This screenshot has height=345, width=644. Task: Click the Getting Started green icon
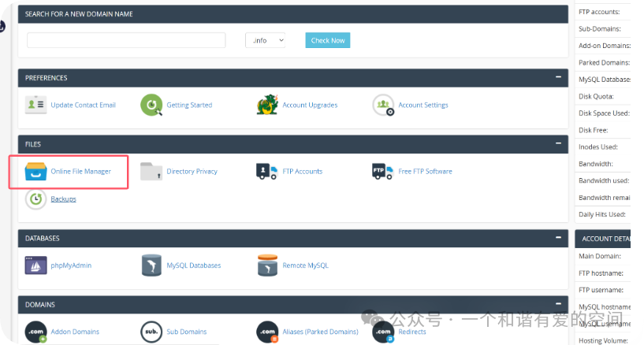(151, 105)
